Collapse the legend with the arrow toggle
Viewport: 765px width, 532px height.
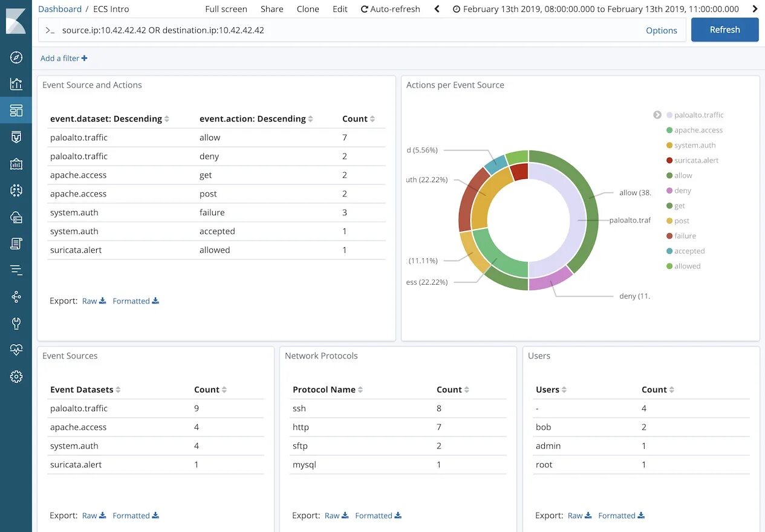point(657,115)
